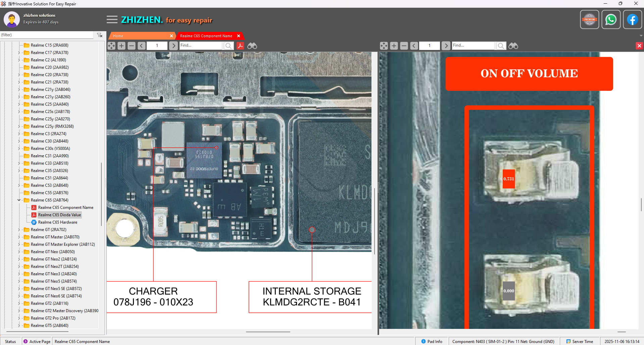Close the Home tab
644x345 pixels.
[171, 36]
